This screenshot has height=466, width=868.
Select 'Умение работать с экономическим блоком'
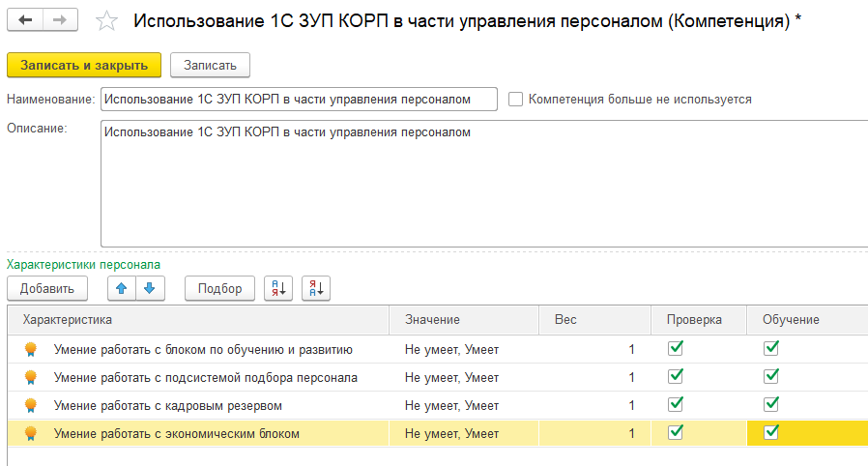click(x=177, y=434)
